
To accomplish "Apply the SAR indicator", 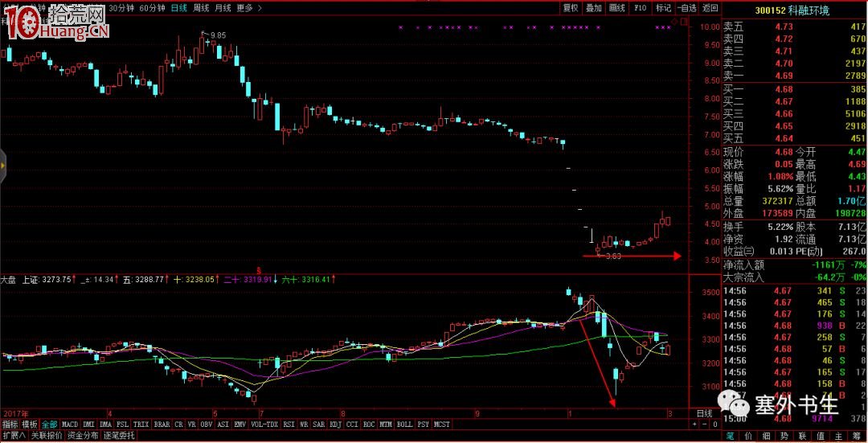I will pyautogui.click(x=319, y=425).
